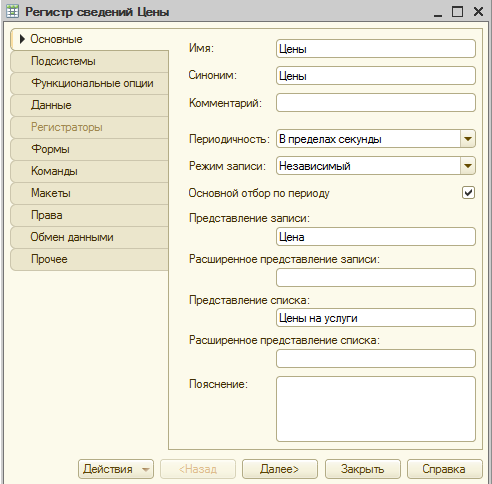Select the Обмен данными tab
Image resolution: width=492 pixels, height=484 pixels.
89,237
